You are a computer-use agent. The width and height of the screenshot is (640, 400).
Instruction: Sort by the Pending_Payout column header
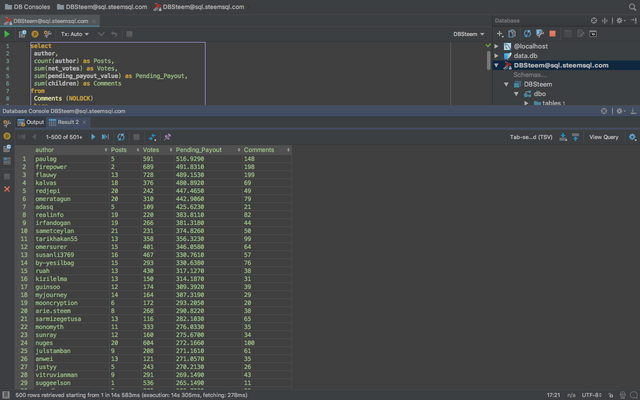(208, 150)
